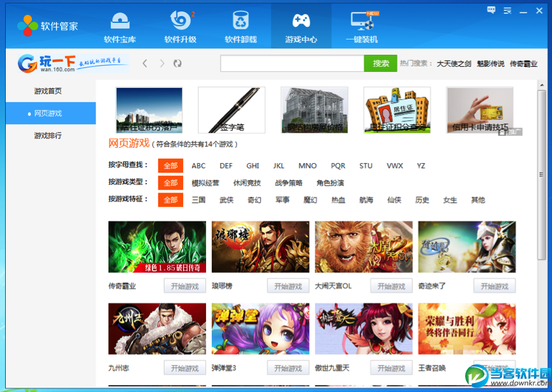Click the 软件管家 colorful logo
The width and height of the screenshot is (552, 392).
pyautogui.click(x=27, y=25)
